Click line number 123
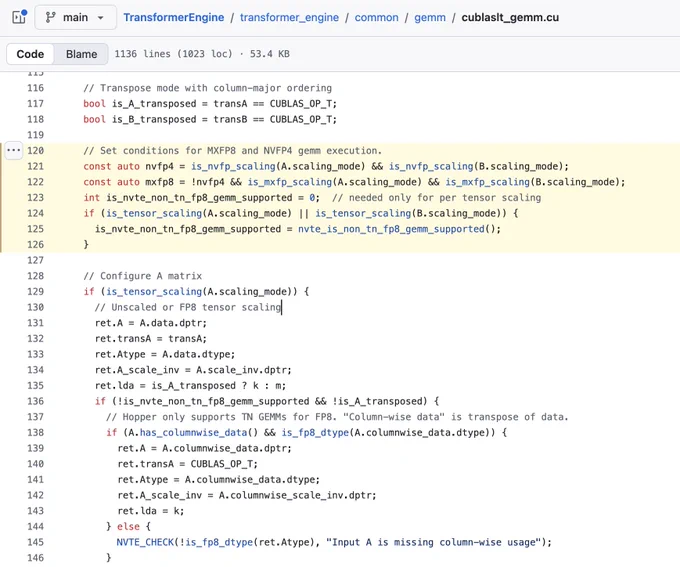This screenshot has height=567, width=680. pos(36,197)
